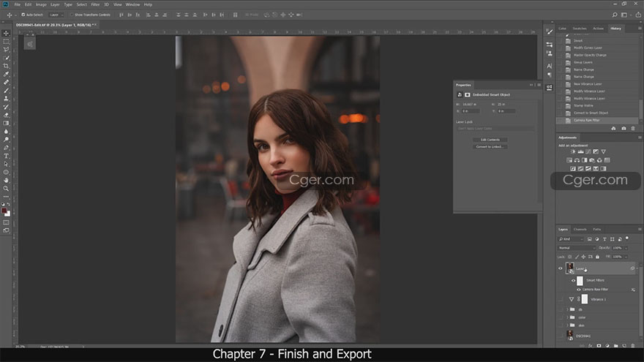Delete current history state trash icon
644x362 pixels.
click(x=633, y=129)
